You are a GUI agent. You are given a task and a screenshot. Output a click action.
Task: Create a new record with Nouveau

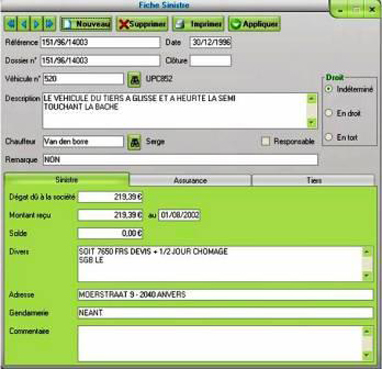point(86,24)
